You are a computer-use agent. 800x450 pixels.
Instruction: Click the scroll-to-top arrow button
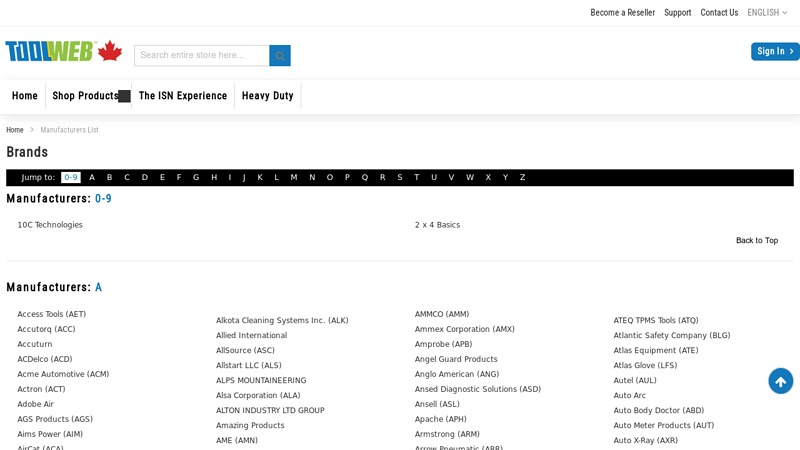780,381
